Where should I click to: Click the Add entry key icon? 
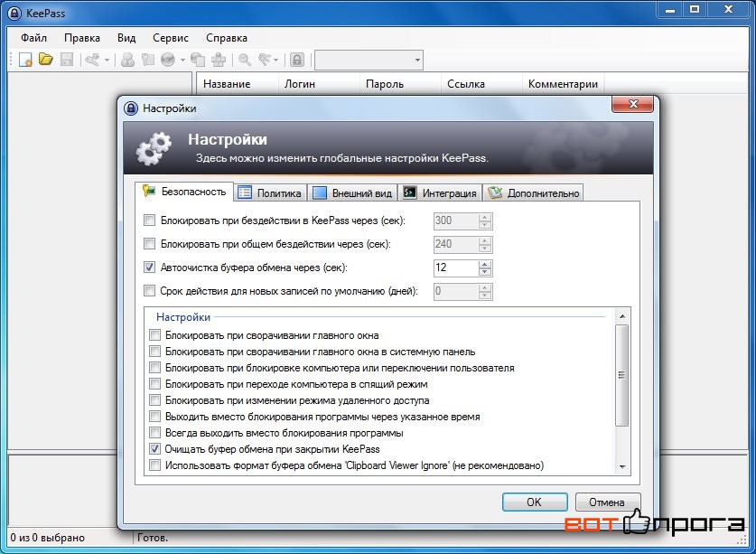(x=92, y=60)
